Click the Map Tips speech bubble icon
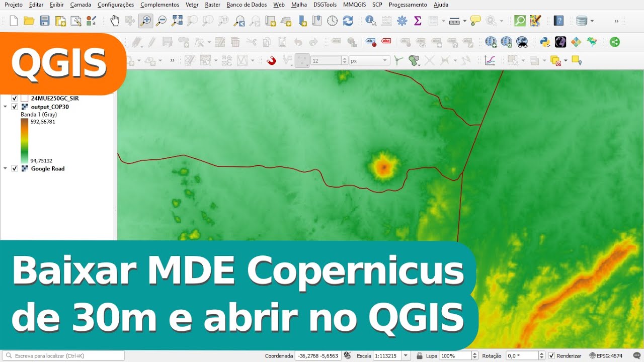This screenshot has height=362, width=644. [x=475, y=21]
